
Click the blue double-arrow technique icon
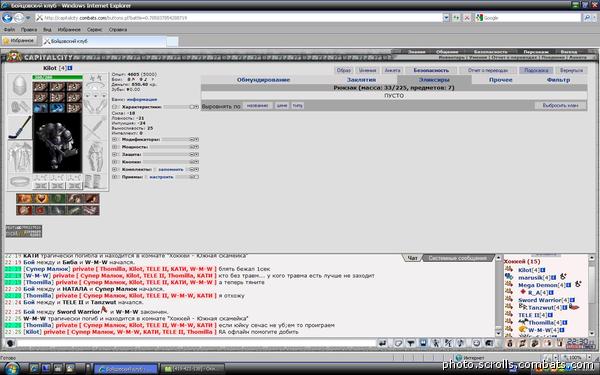(57, 108)
